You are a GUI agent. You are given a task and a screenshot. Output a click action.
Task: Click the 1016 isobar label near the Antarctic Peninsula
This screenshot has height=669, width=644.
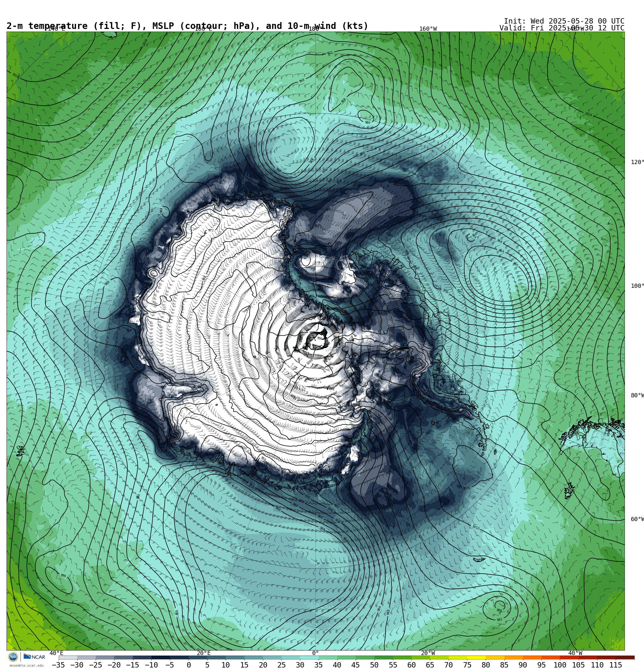466,488
